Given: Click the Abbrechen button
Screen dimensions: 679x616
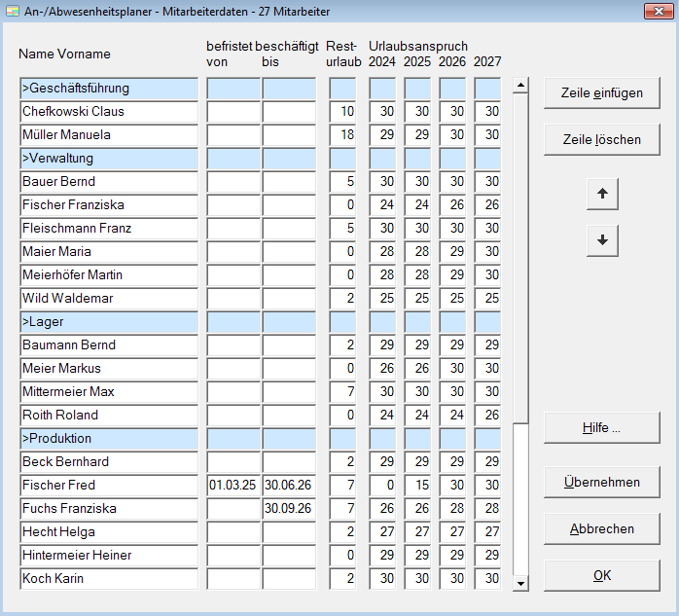Looking at the screenshot, I should click(602, 529).
